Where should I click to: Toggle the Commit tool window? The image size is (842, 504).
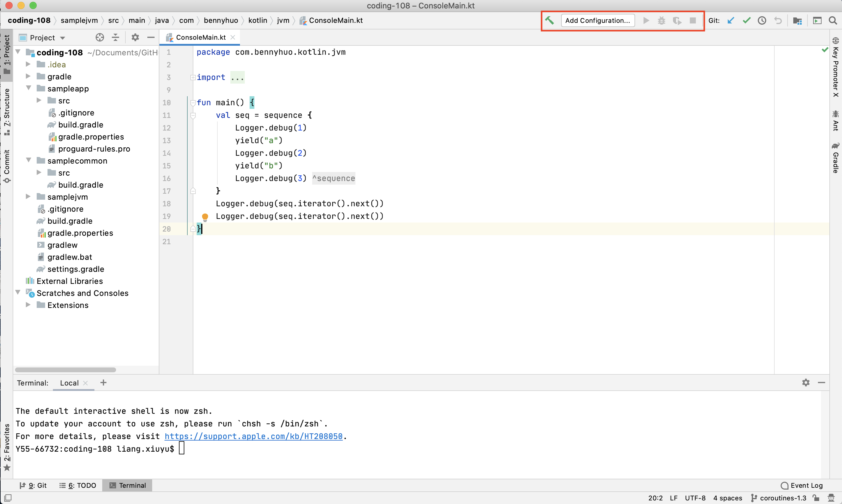click(x=7, y=166)
